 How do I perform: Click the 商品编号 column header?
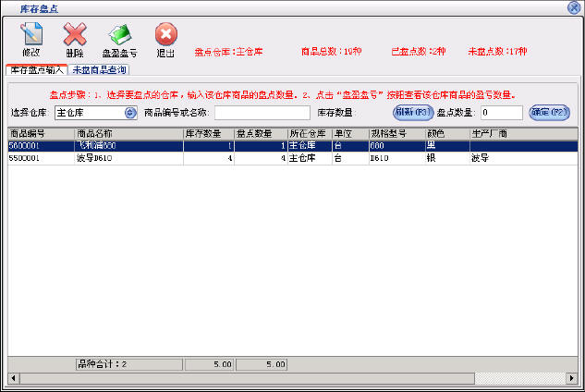[x=41, y=133]
